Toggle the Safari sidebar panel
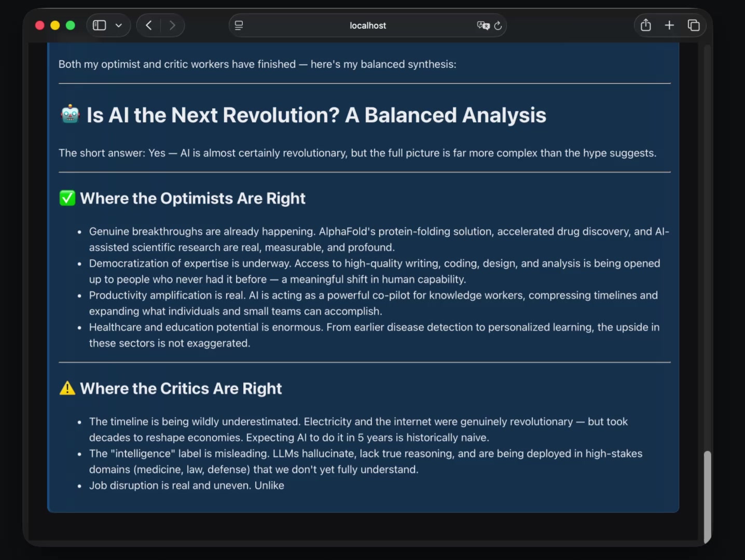Viewport: 745px width, 560px height. point(99,25)
